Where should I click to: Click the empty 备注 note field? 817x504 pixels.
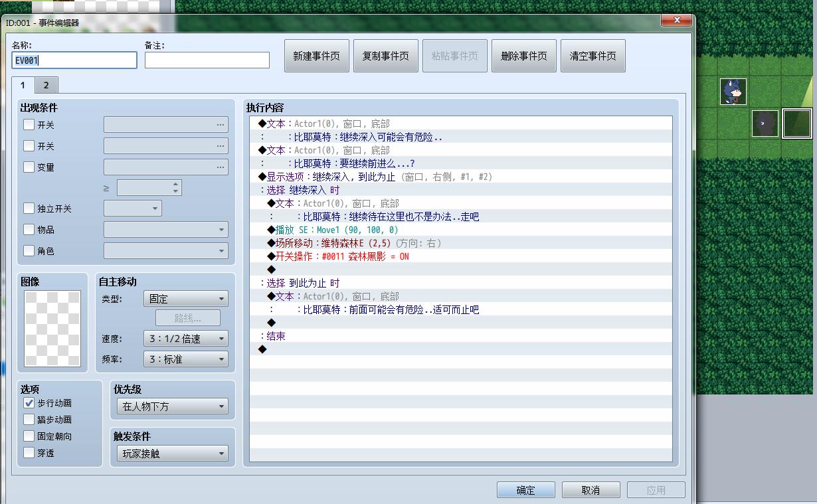[x=207, y=60]
